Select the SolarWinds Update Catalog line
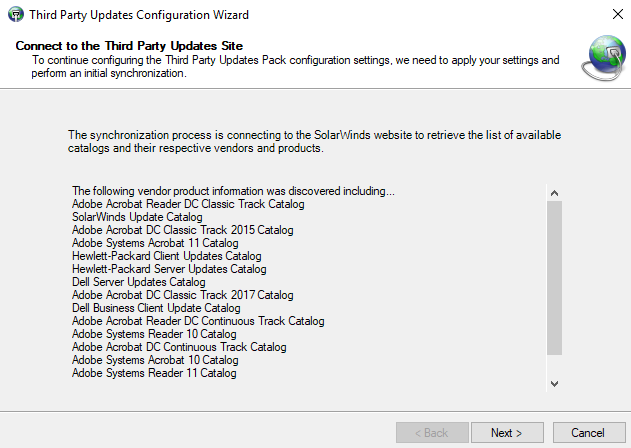Image resolution: width=631 pixels, height=448 pixels. [x=137, y=217]
